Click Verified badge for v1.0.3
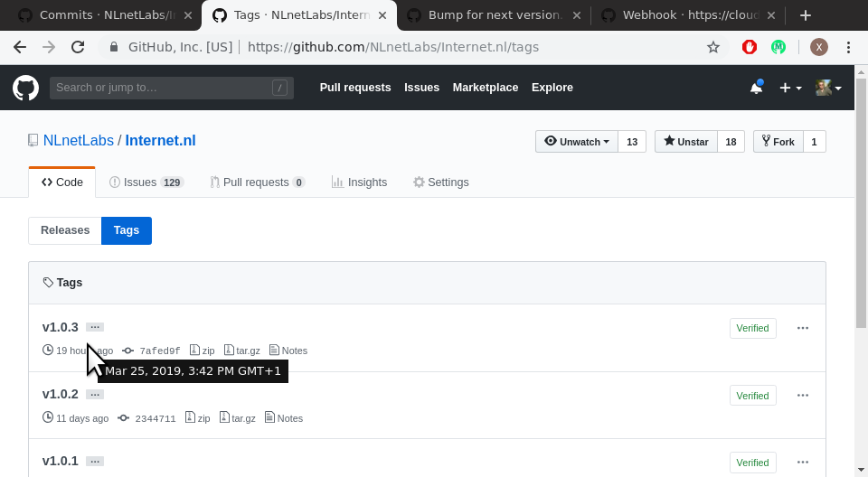 (753, 328)
